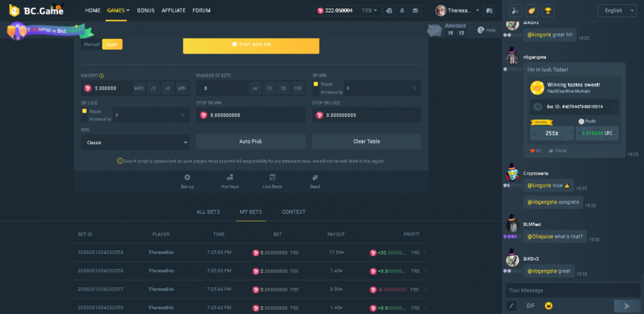
Task: Open the emoji picker in chat
Action: coord(548,305)
